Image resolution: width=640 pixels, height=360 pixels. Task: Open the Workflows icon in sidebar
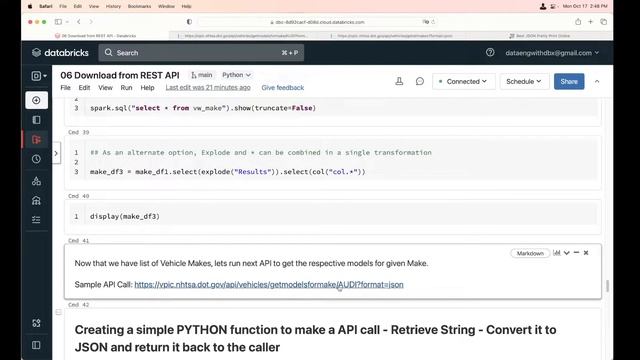click(36, 220)
